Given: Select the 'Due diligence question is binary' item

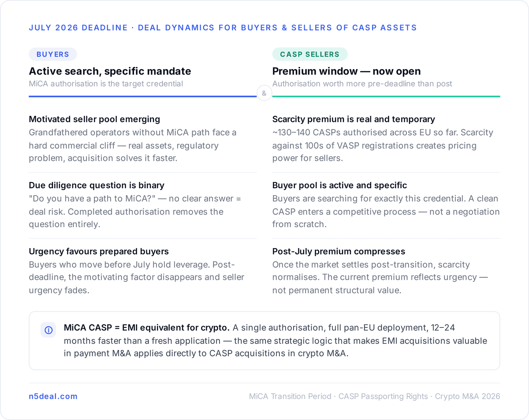Looking at the screenshot, I should point(143,205).
